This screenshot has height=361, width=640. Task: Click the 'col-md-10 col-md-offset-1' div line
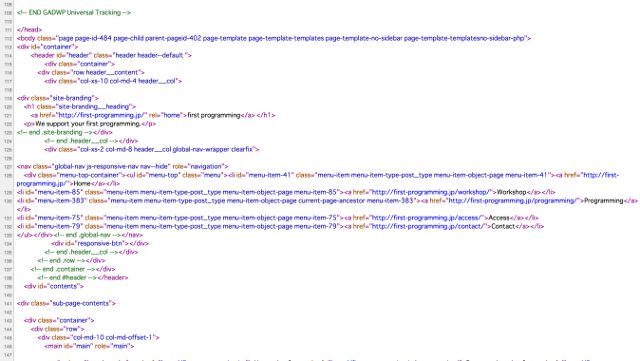(98, 337)
